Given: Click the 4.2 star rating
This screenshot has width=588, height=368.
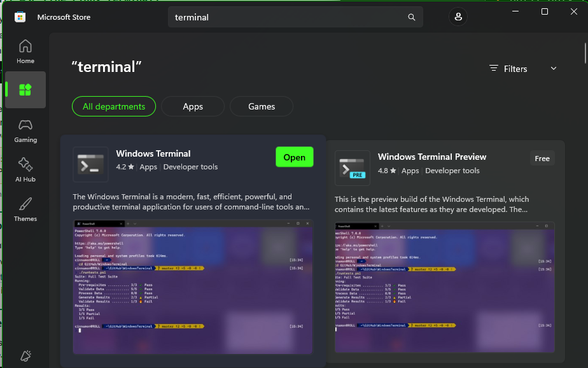Looking at the screenshot, I should (125, 167).
